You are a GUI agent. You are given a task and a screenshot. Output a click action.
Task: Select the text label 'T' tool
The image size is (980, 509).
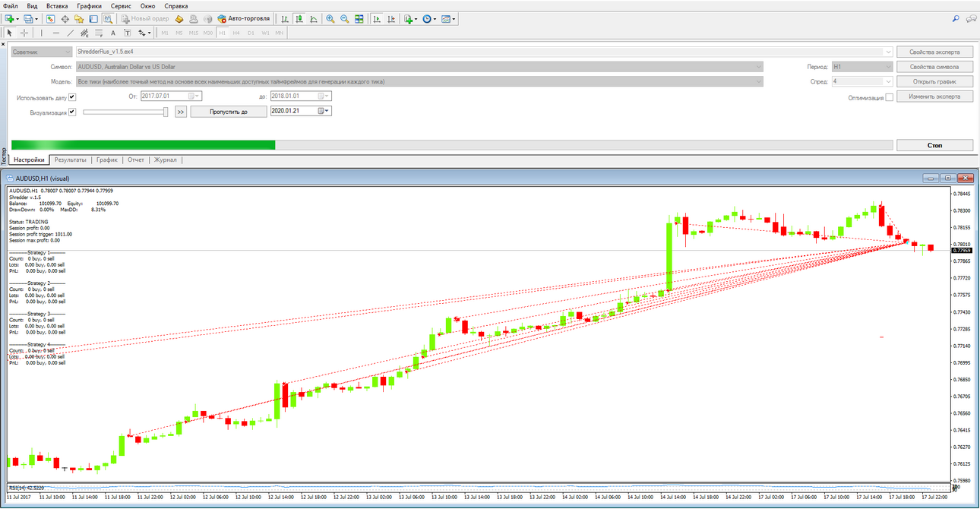coord(128,33)
